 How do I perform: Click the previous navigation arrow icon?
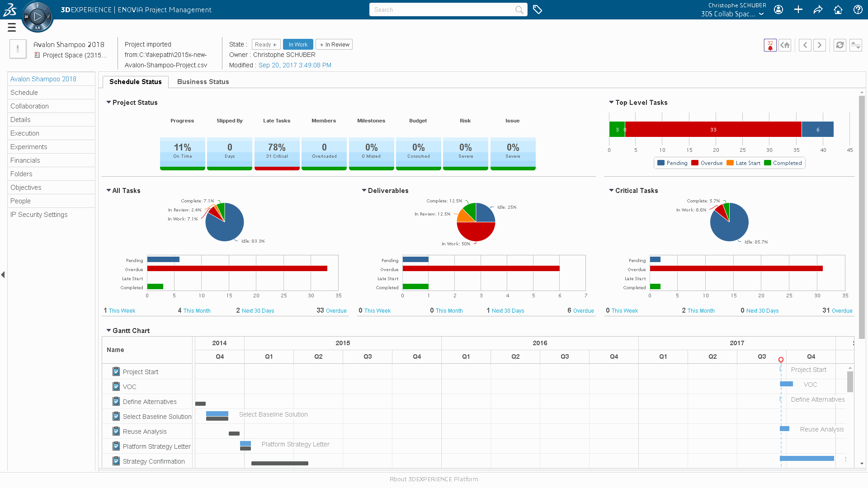click(x=805, y=45)
